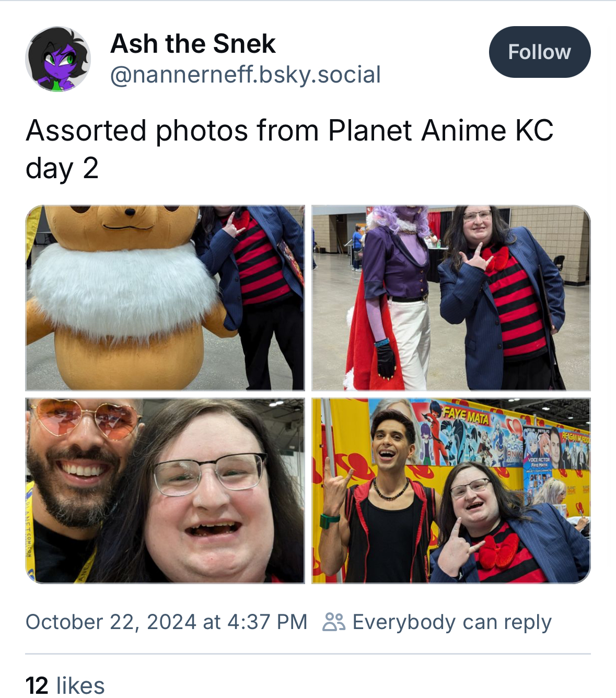
Task: Follow the Ash the Snek account
Action: [x=540, y=52]
